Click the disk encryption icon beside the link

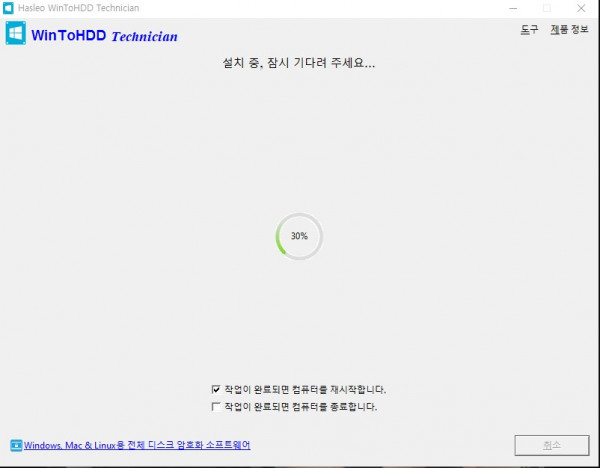pos(16,445)
